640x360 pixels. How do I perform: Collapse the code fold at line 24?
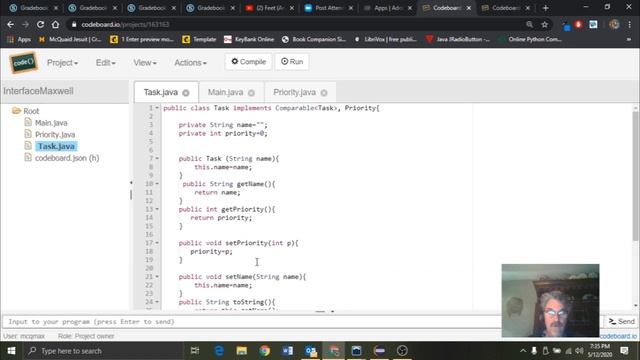coord(157,302)
